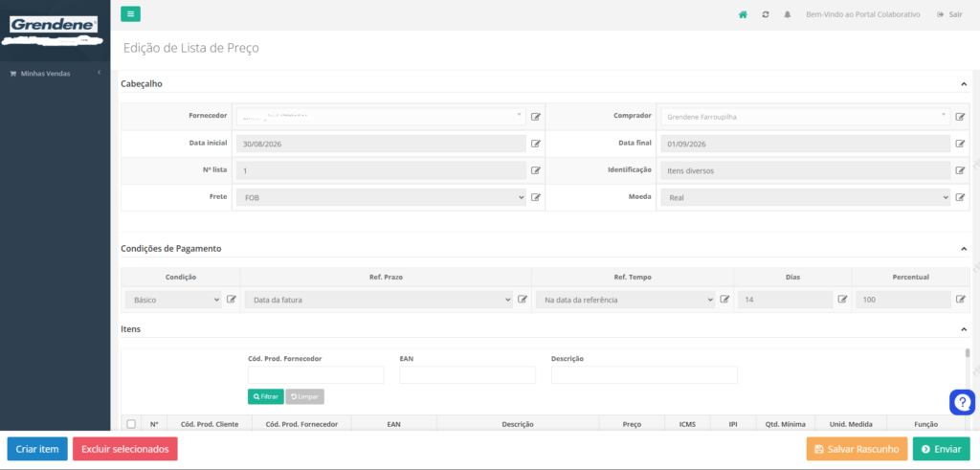Collapse the Cabeçalho section chevron
The height and width of the screenshot is (470, 980).
tap(963, 83)
